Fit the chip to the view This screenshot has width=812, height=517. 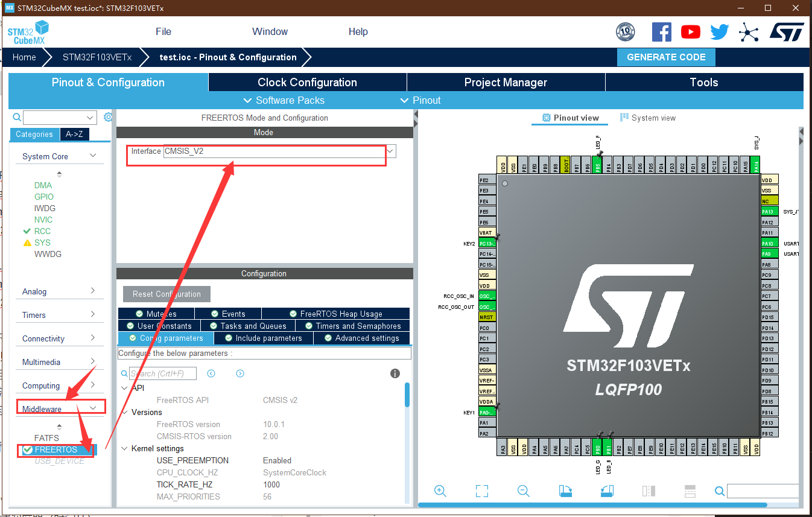481,491
